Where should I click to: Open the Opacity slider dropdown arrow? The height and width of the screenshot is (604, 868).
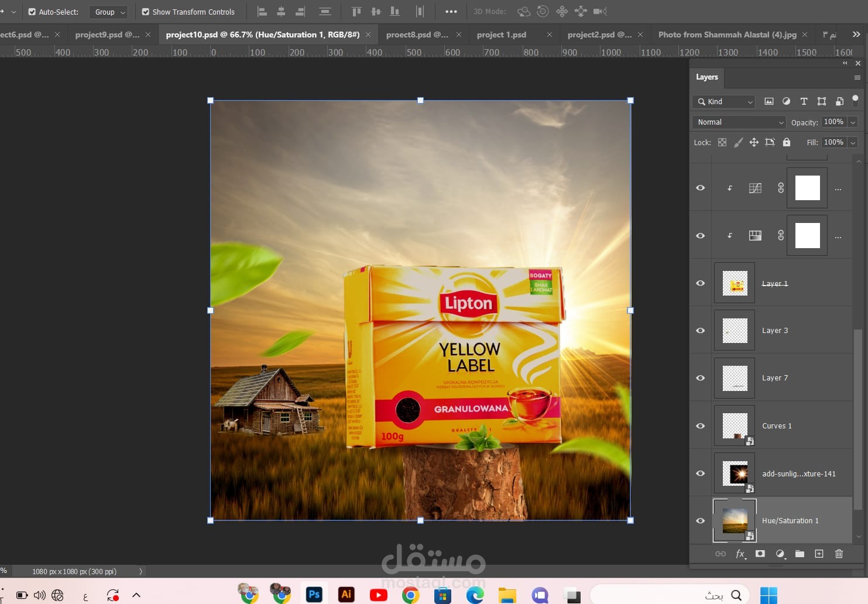(853, 122)
